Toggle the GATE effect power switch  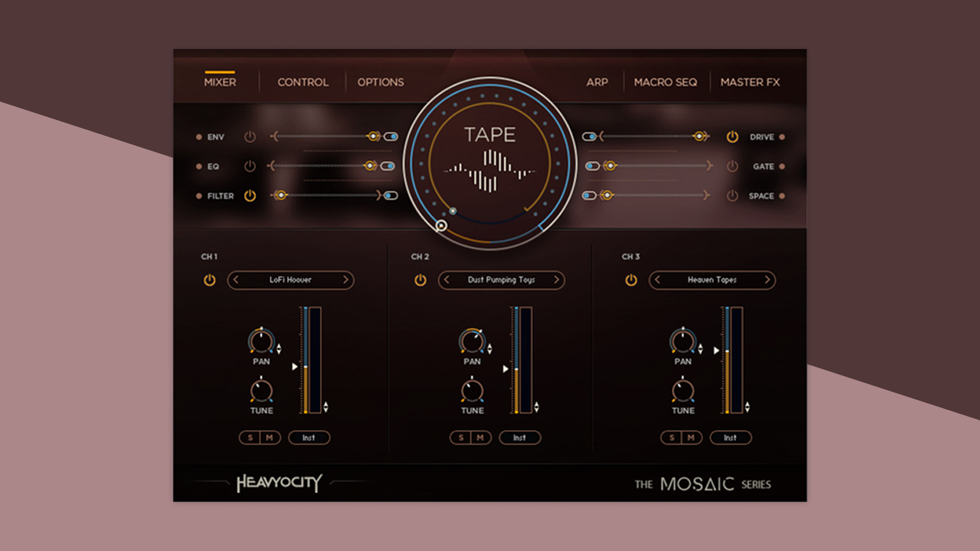[732, 166]
